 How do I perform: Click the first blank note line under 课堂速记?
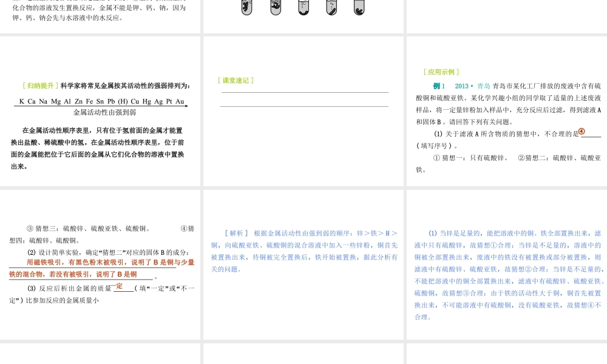click(305, 92)
